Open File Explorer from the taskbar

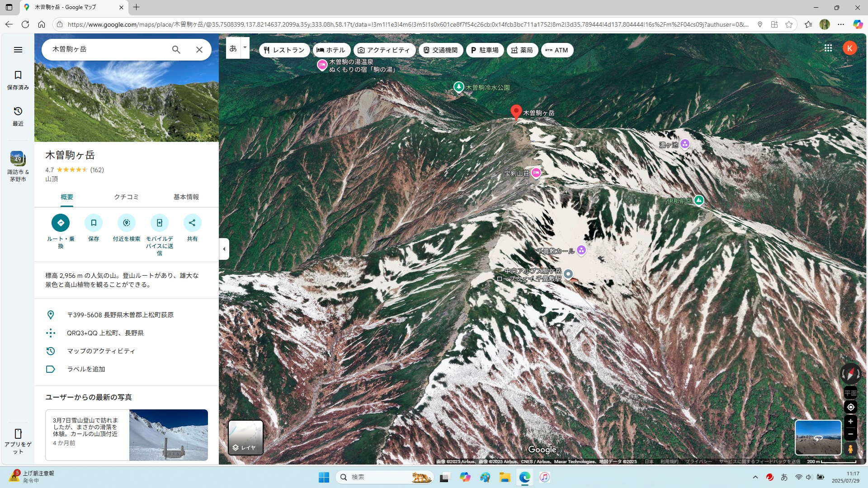(x=505, y=477)
